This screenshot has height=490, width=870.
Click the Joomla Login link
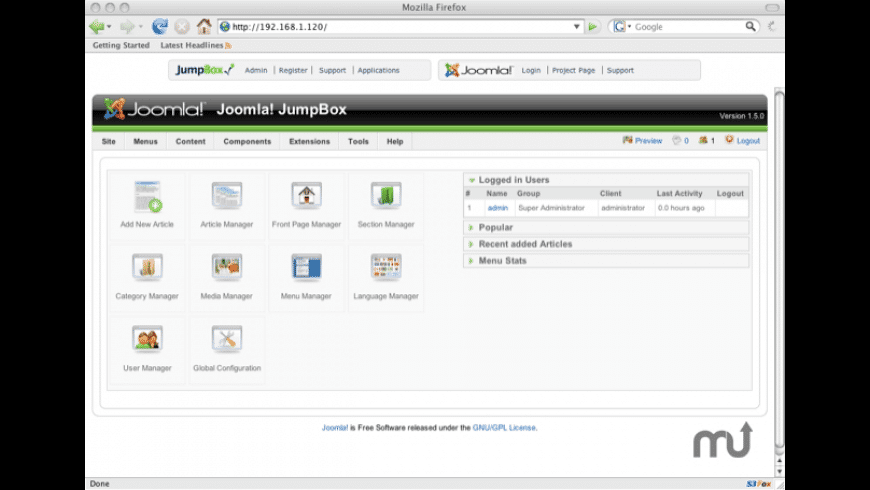click(531, 70)
